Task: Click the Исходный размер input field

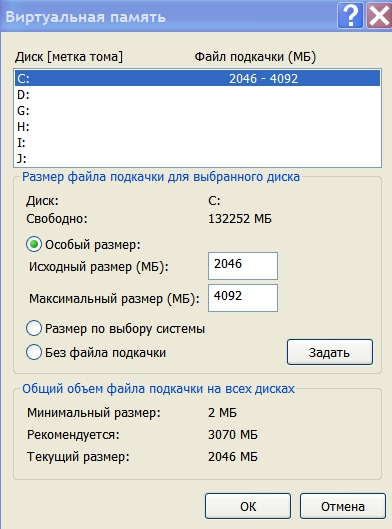Action: [243, 266]
